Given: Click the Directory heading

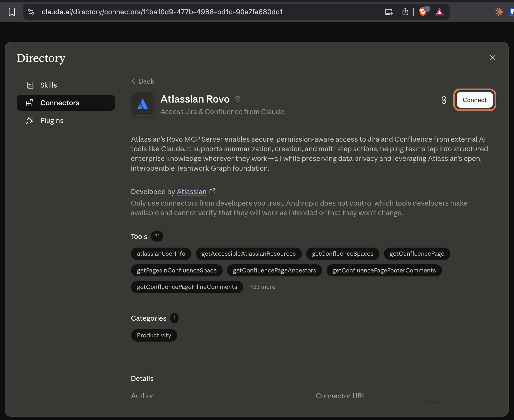Looking at the screenshot, I should (41, 58).
